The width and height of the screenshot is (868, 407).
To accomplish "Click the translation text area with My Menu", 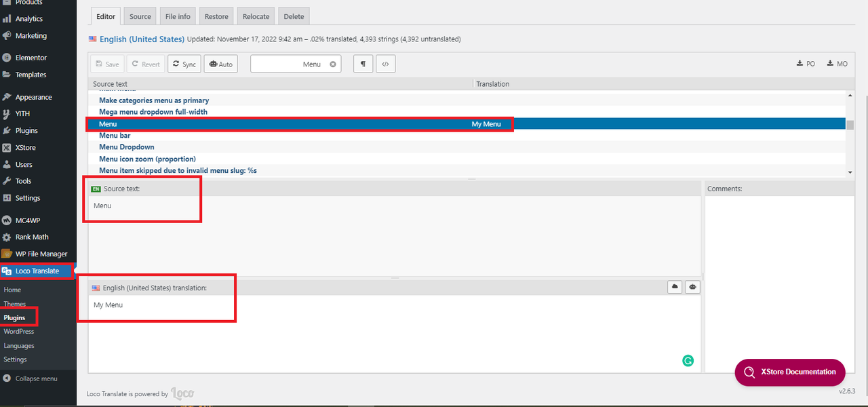I will 395,332.
